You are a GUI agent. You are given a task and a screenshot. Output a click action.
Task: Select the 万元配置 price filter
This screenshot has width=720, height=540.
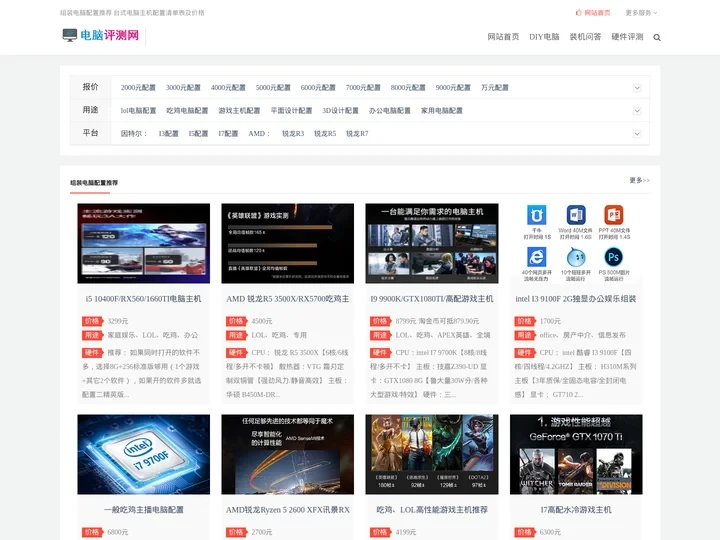(x=495, y=88)
